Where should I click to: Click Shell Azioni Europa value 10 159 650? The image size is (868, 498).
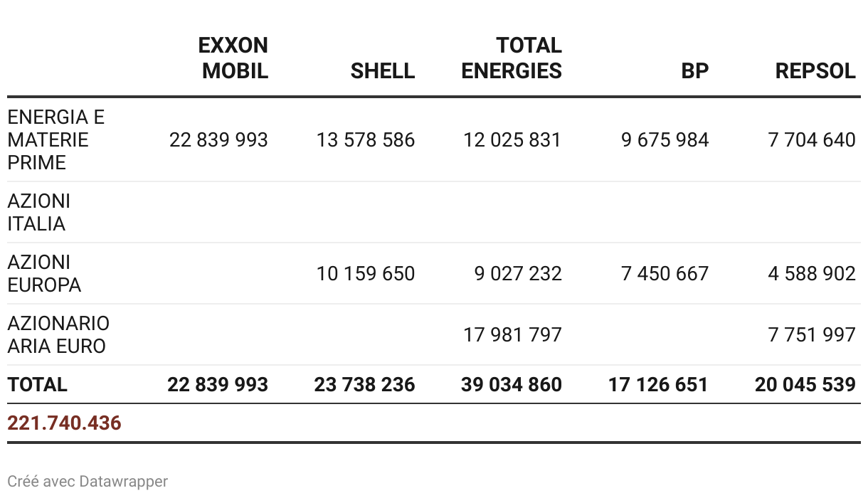365,273
